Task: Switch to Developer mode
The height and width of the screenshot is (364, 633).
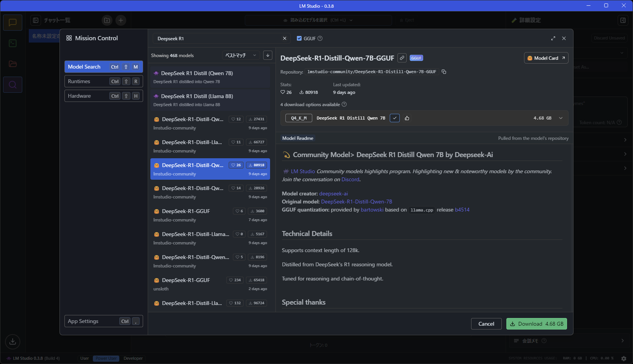Action: click(133, 359)
